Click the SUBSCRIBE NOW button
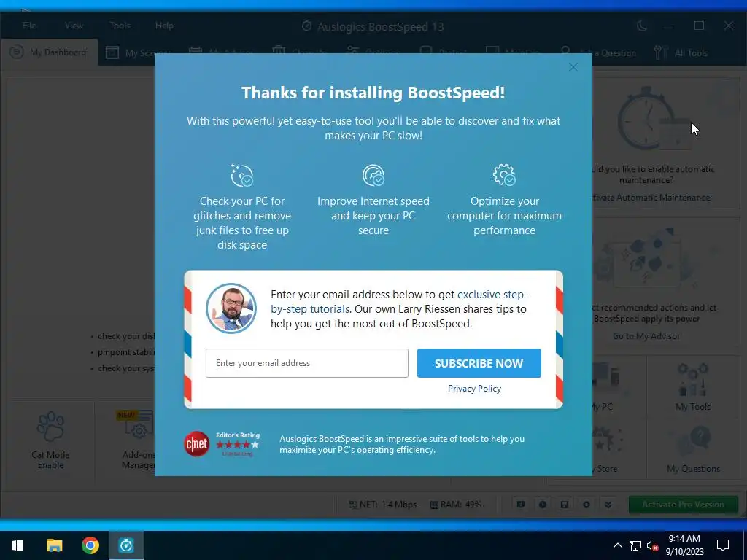The width and height of the screenshot is (747, 560). (479, 363)
